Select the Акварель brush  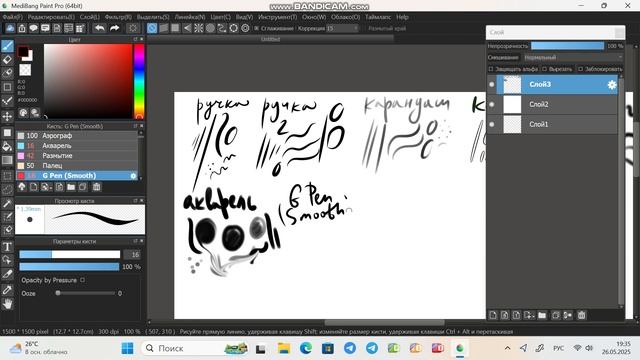click(77, 146)
